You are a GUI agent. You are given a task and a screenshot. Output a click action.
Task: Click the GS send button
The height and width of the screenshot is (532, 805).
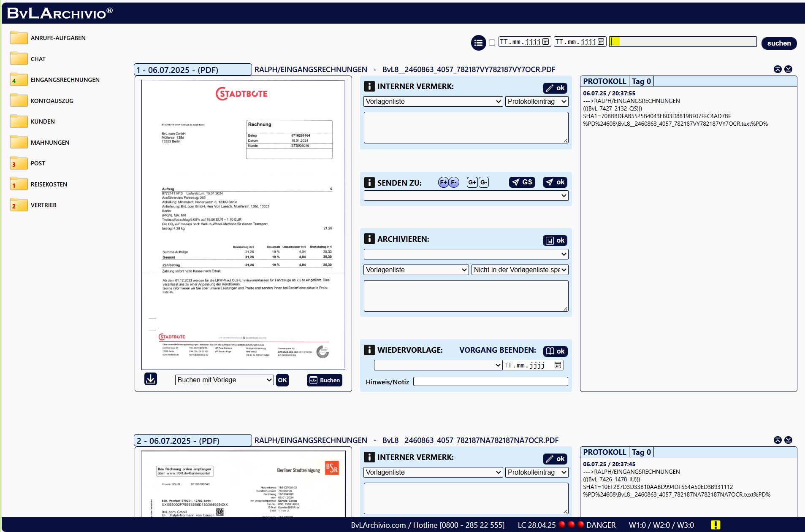(x=522, y=182)
